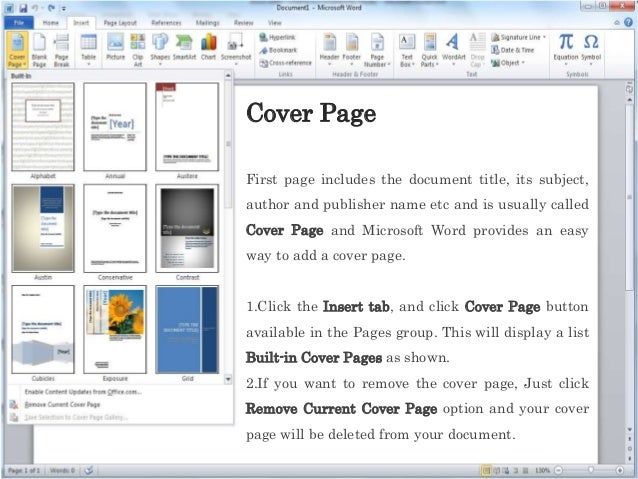Select the Annual cover page thumbnail
Screen dimensions: 638x479
click(115, 127)
